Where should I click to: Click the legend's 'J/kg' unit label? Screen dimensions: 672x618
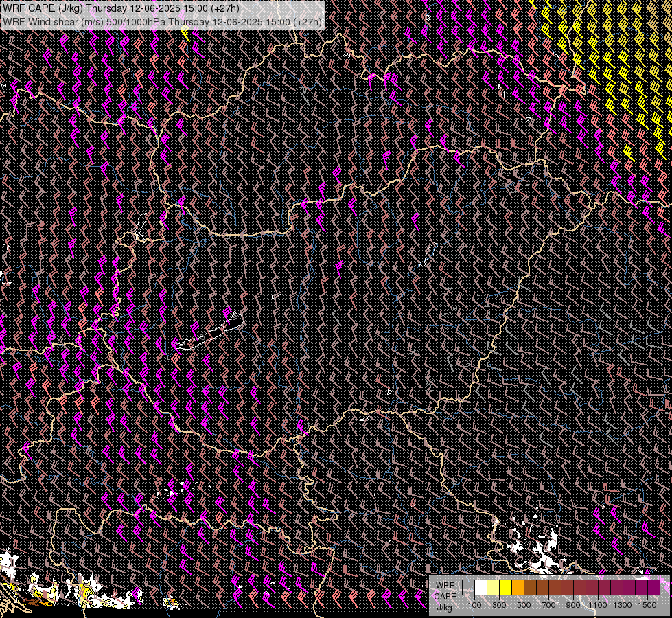[x=445, y=608]
